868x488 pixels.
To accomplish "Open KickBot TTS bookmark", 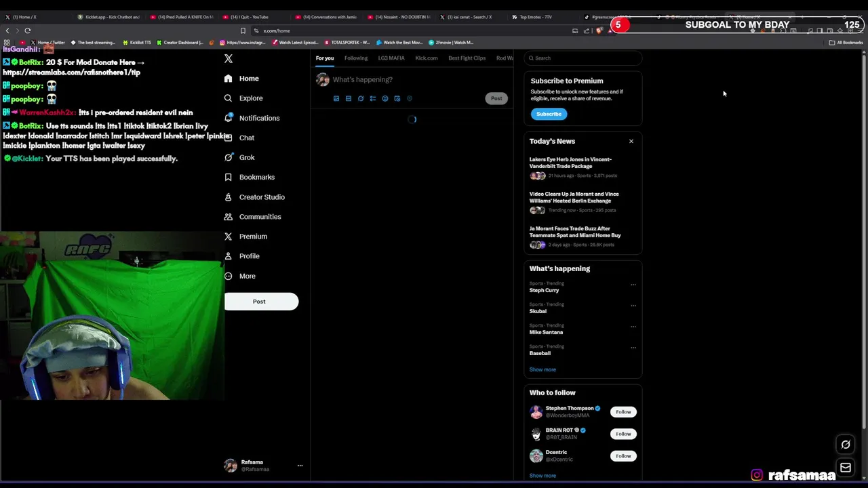I will [137, 43].
